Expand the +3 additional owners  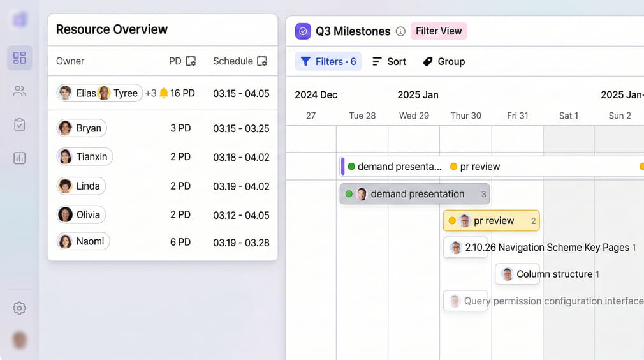150,93
